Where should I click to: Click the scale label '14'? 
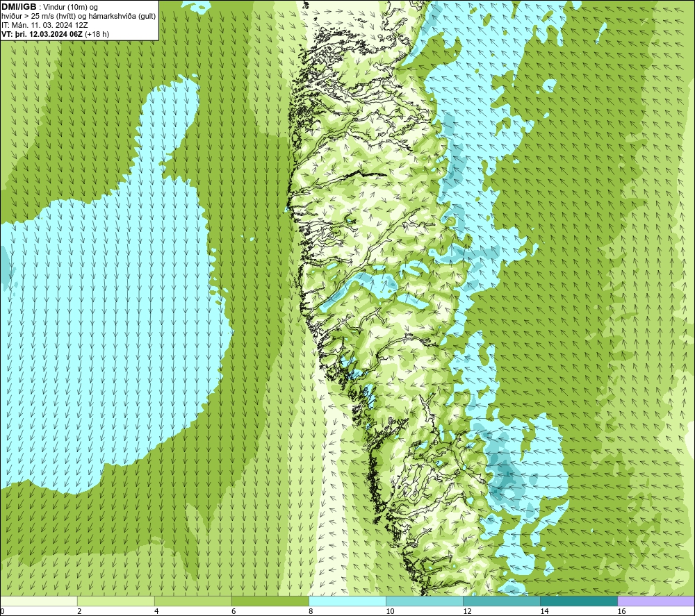[x=544, y=612]
